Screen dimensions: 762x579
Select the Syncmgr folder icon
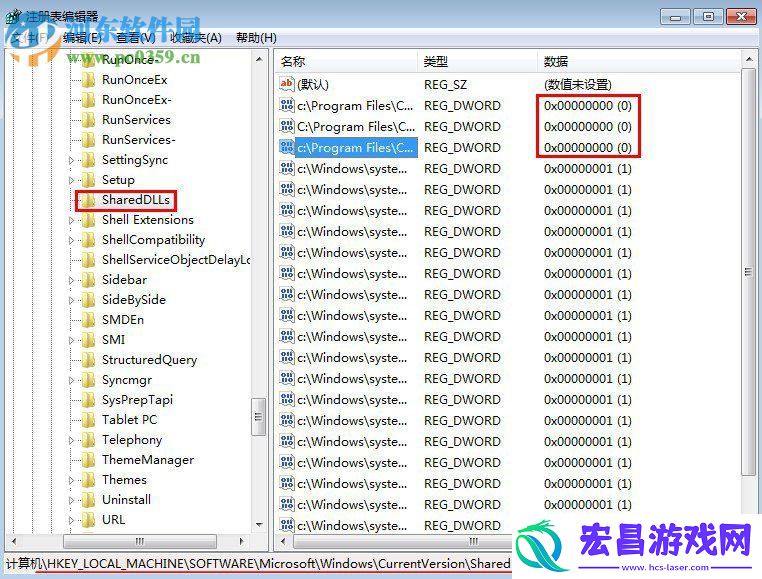coord(88,380)
